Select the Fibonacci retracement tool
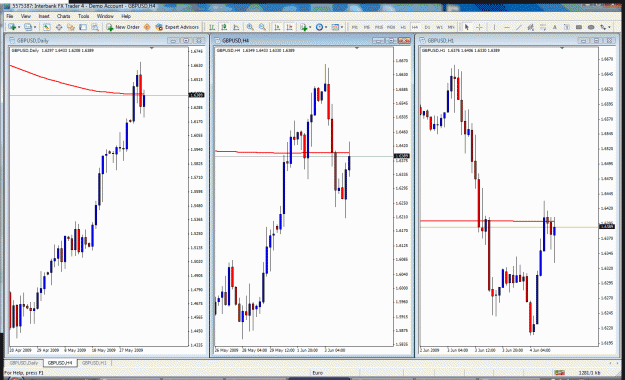The height and width of the screenshot is (380, 625). 542,27
